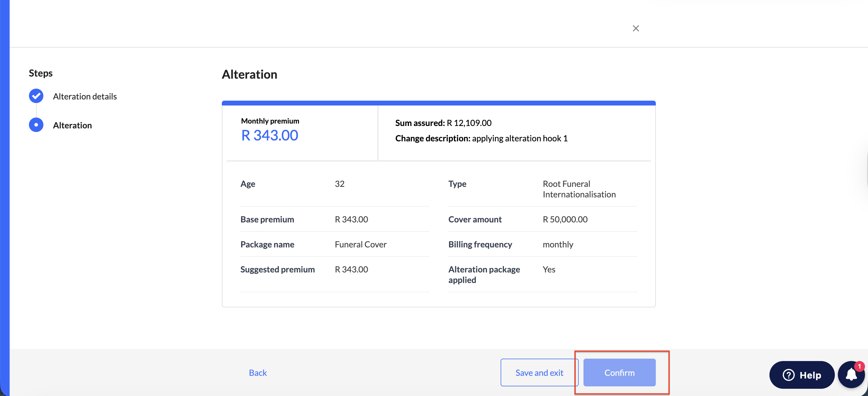Close the Alteration dialog with the X icon
Viewport: 868px width, 396px height.
point(636,28)
